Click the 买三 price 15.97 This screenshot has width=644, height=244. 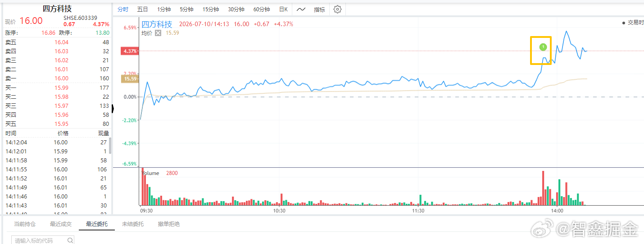coord(61,106)
